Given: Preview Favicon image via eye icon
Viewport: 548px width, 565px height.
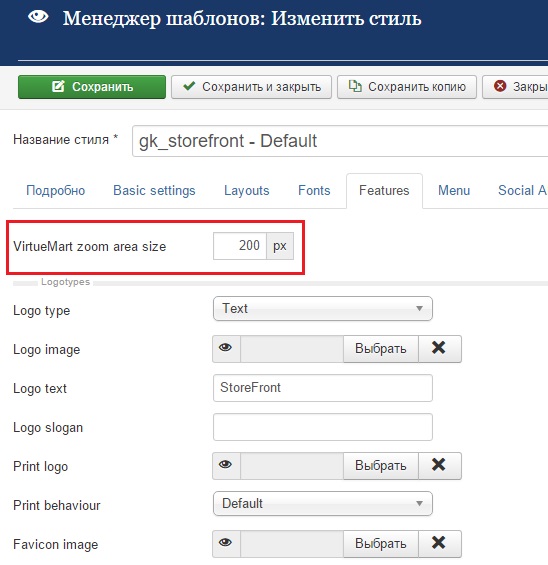Looking at the screenshot, I should (226, 543).
